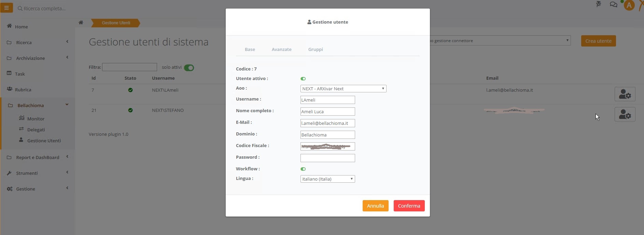Click the Strumenti wrench icon
644x235 pixels.
click(9, 173)
